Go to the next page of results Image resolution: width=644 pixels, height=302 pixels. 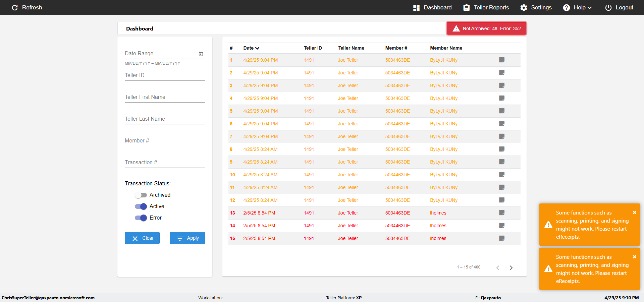click(x=511, y=267)
